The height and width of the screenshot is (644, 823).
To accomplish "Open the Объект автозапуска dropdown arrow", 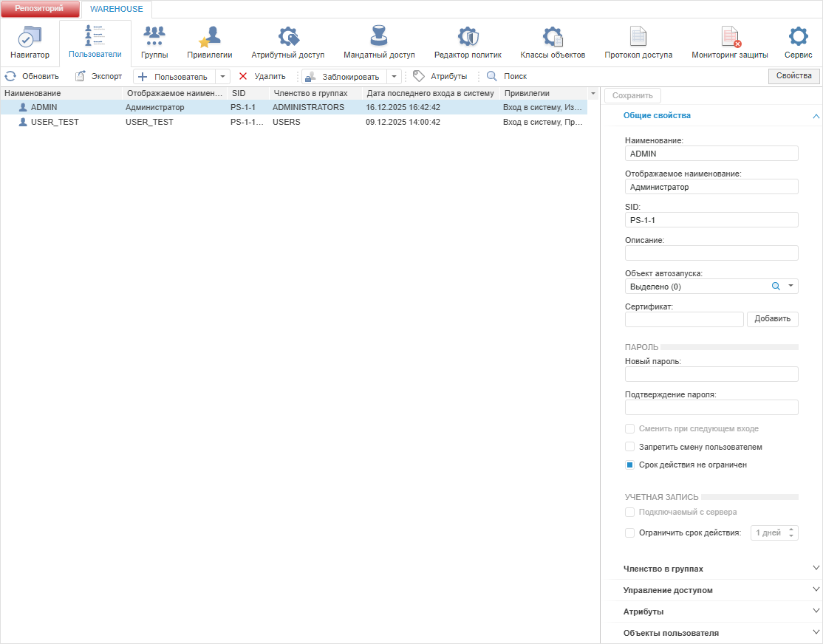I will (790, 286).
